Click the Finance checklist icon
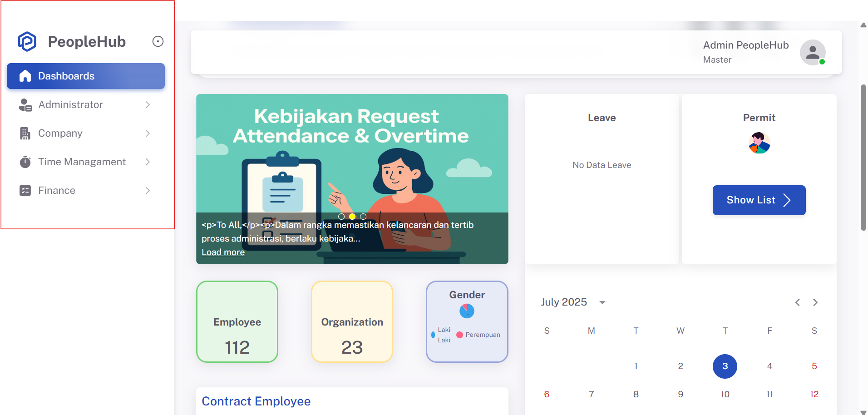Screen dimensions: 868x415 (25, 190)
